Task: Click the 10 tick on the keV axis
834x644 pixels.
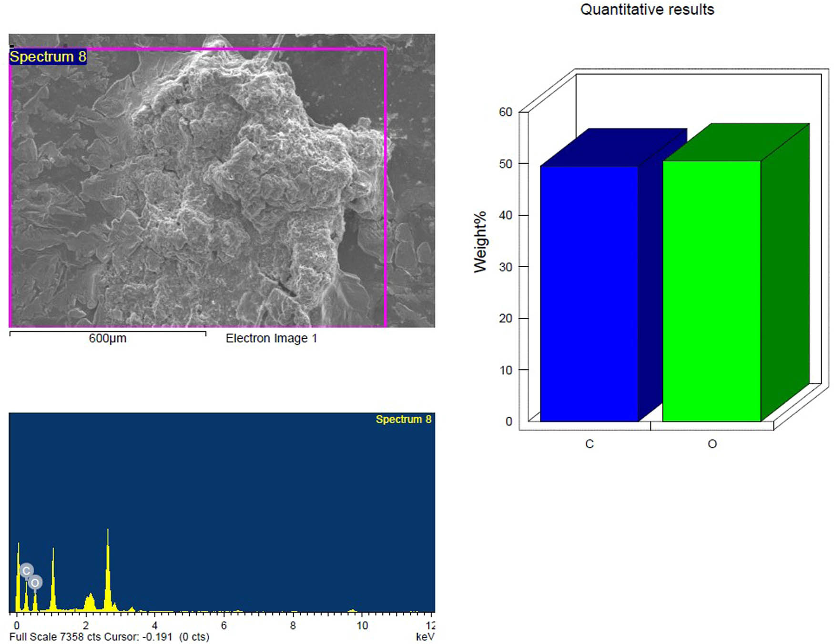Action: point(362,625)
